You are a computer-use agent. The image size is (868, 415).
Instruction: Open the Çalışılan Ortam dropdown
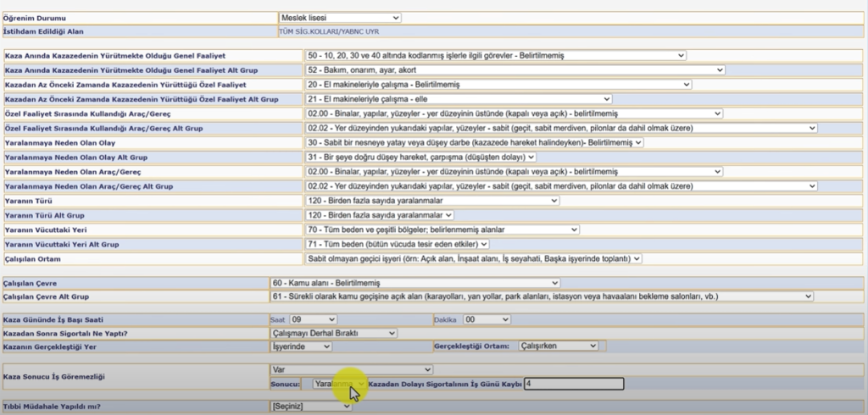tap(473, 258)
